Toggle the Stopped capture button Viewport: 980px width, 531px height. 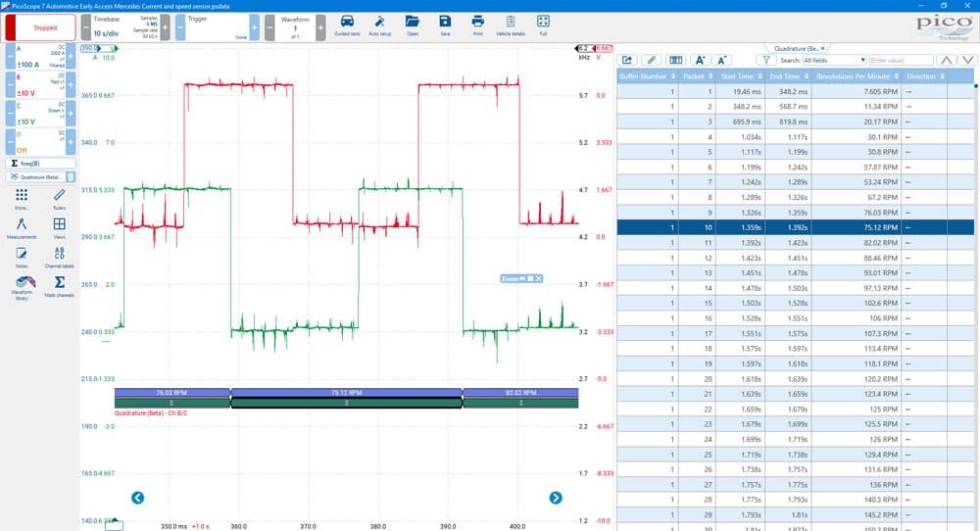click(x=40, y=27)
